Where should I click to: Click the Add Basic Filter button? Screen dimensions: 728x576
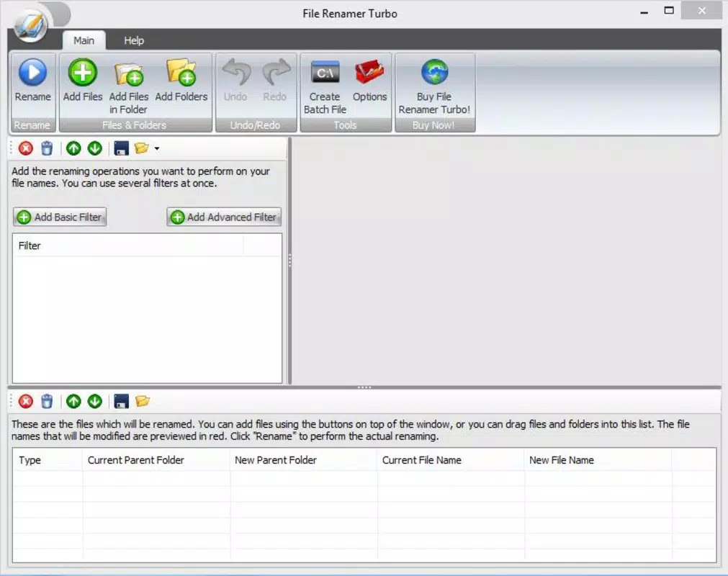[x=60, y=217]
